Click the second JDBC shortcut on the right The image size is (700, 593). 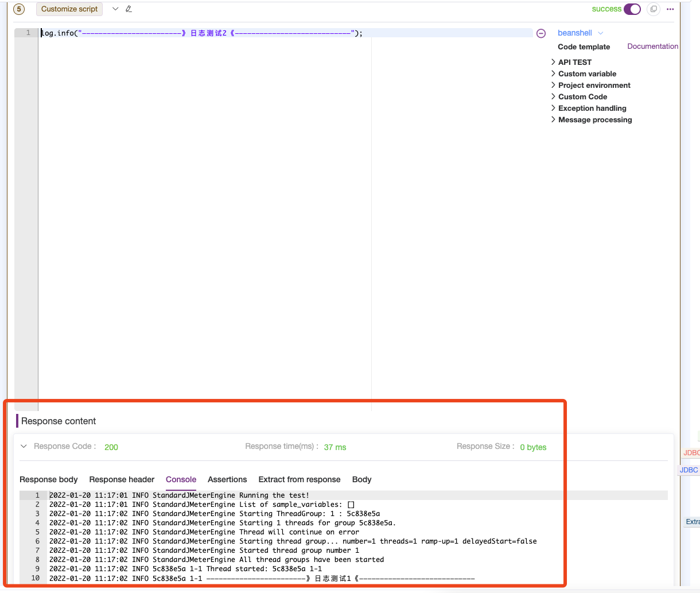(x=688, y=470)
